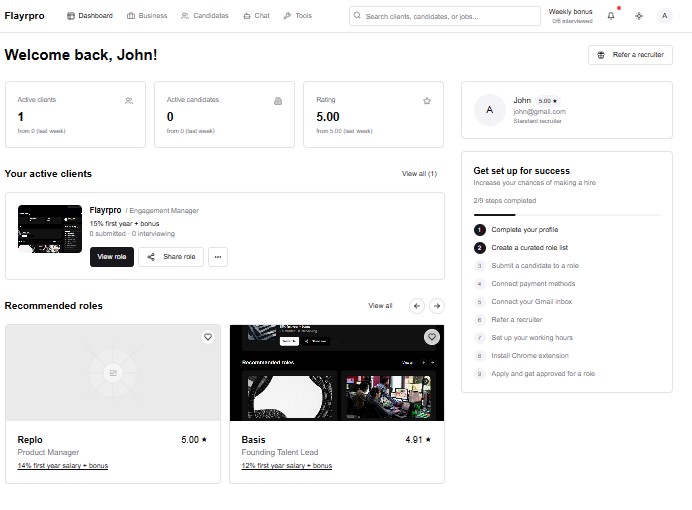The image size is (692, 510).
Task: Click the Active clients stat card value 1
Action: click(x=21, y=117)
